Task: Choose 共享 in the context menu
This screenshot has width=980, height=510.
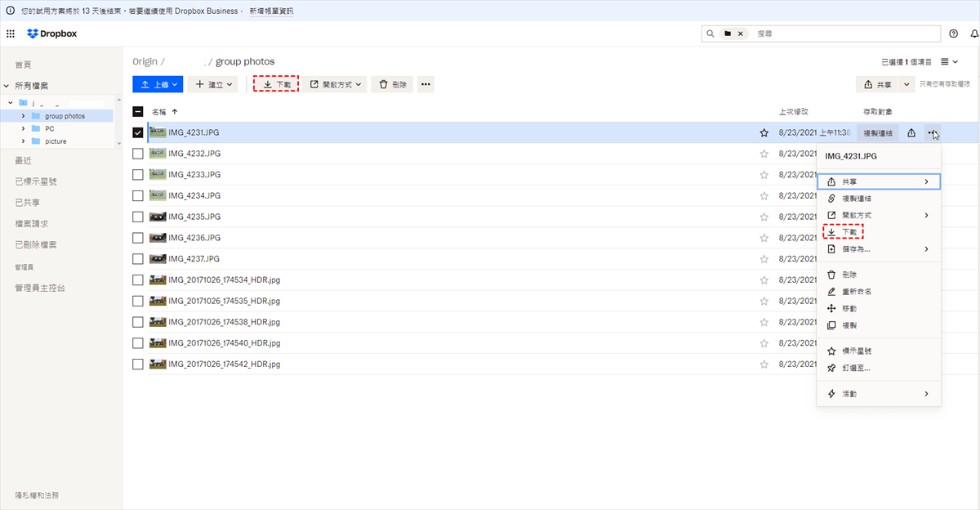Action: point(879,181)
